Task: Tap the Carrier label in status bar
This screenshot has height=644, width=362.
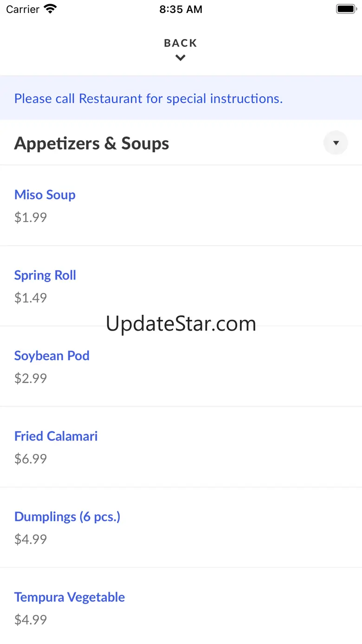Action: tap(23, 9)
